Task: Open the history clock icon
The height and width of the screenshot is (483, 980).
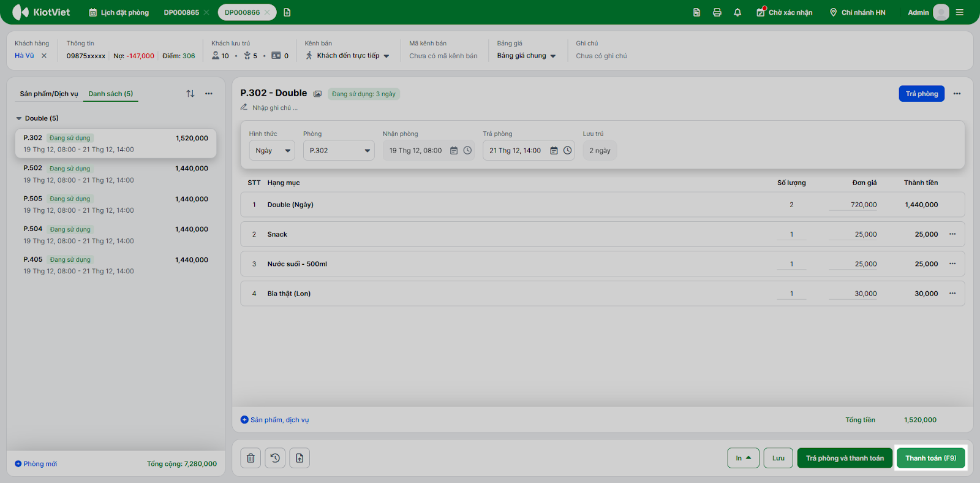Action: (x=275, y=458)
